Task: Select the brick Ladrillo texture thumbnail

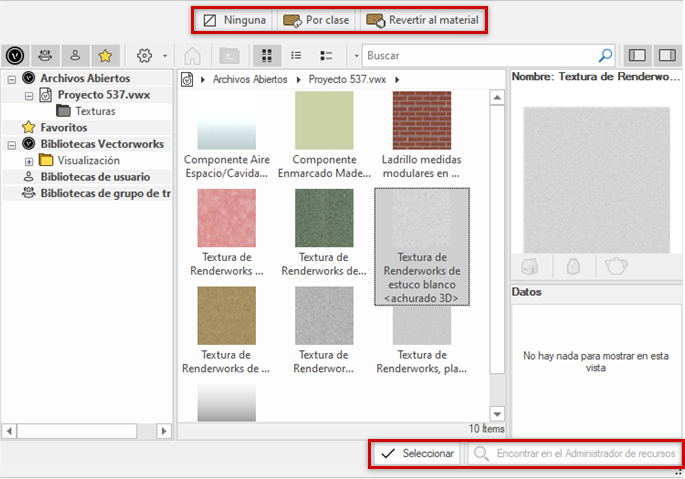Action: tap(419, 118)
